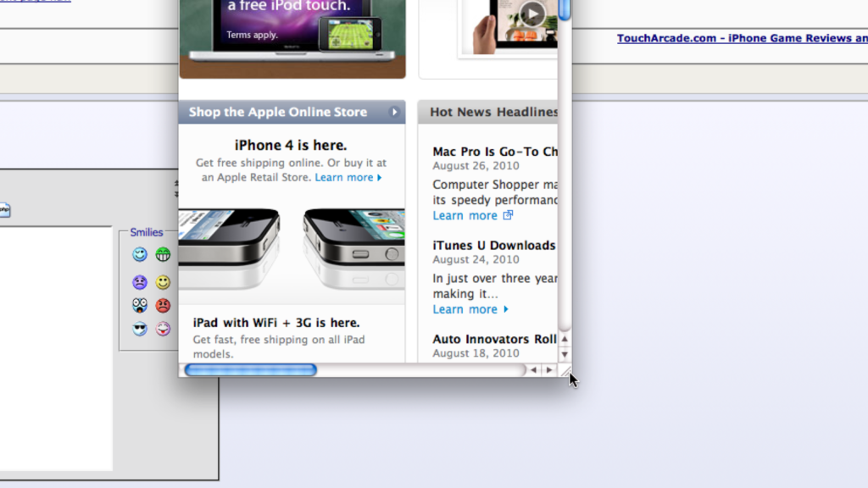Insert the yellow happy smiley
This screenshot has width=868, height=488.
163,282
